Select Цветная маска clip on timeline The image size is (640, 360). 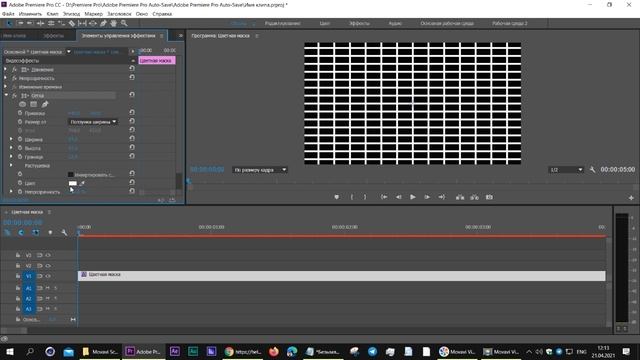[342, 276]
